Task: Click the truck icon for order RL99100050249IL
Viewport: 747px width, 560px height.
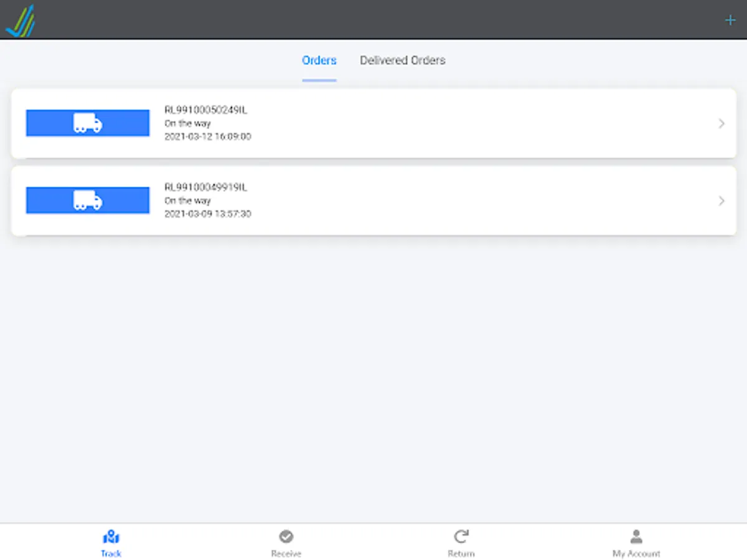Action: [88, 123]
